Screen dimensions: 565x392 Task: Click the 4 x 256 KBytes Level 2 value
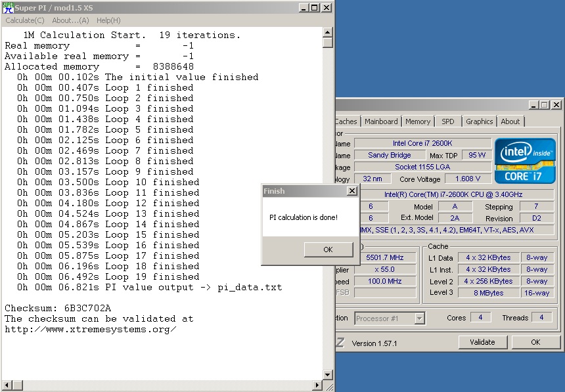[x=489, y=281]
